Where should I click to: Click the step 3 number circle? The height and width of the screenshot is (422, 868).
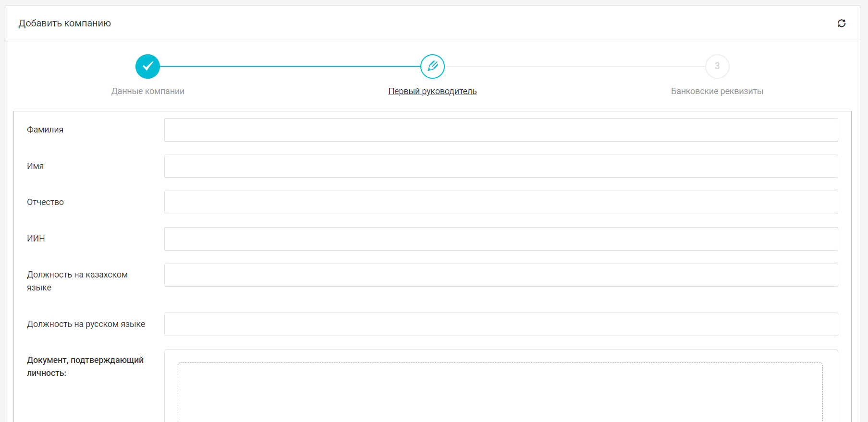click(717, 66)
